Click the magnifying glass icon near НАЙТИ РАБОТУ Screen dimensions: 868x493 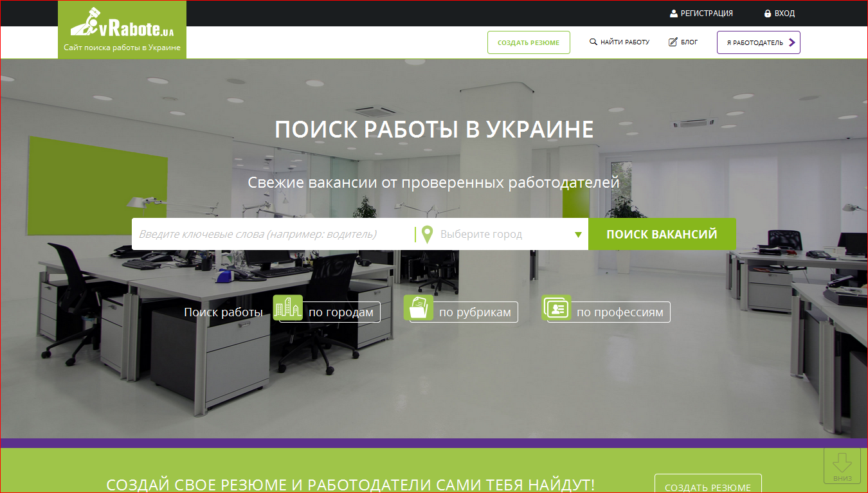592,41
